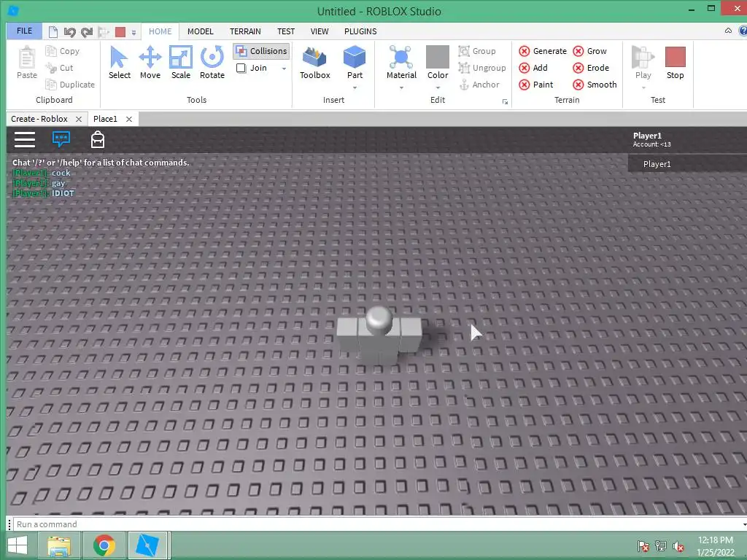The width and height of the screenshot is (747, 560).
Task: Click Grow terrain
Action: pyautogui.click(x=589, y=51)
